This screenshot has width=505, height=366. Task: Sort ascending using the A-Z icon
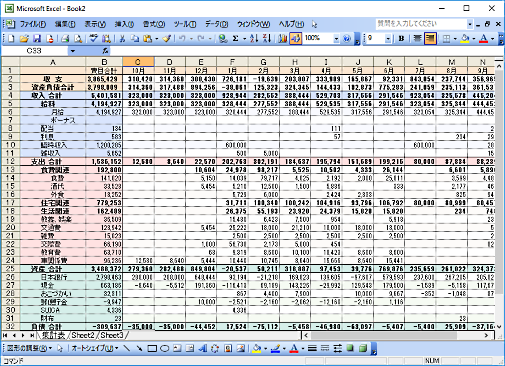[x=254, y=39]
